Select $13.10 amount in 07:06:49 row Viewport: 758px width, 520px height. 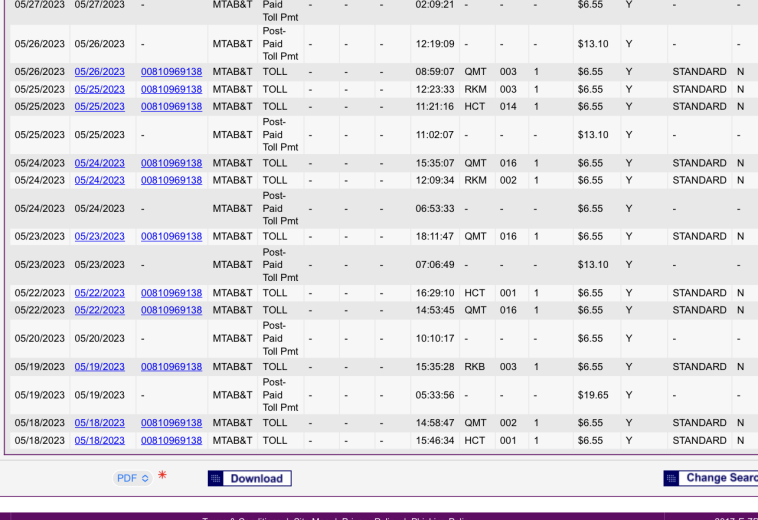click(x=593, y=265)
